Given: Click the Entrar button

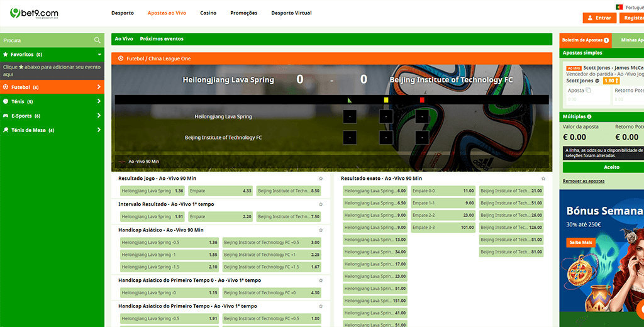Looking at the screenshot, I should point(599,18).
